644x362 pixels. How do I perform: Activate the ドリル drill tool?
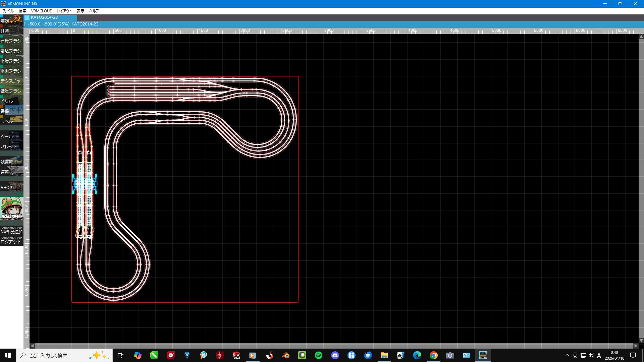12,100
